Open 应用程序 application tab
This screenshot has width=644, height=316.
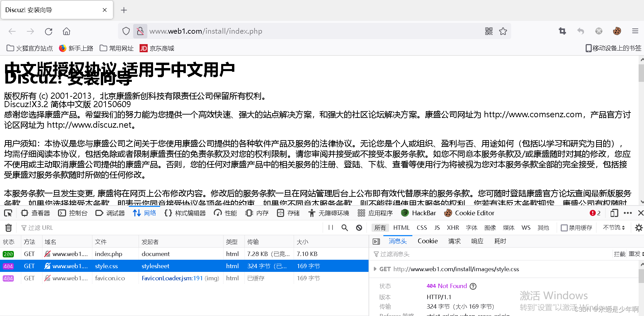click(x=375, y=213)
